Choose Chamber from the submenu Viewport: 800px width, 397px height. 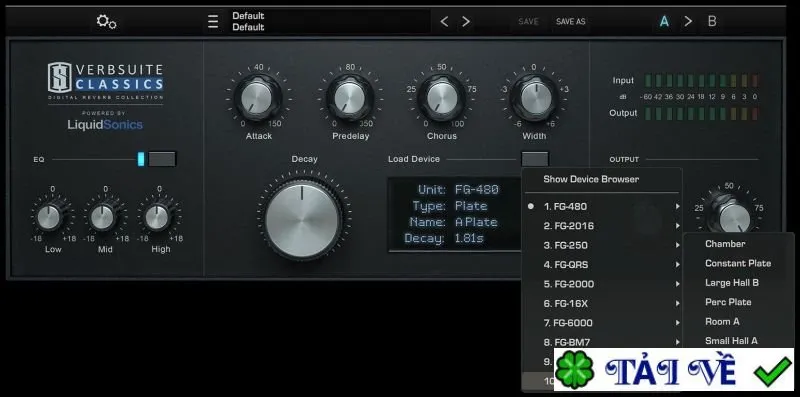coord(725,244)
